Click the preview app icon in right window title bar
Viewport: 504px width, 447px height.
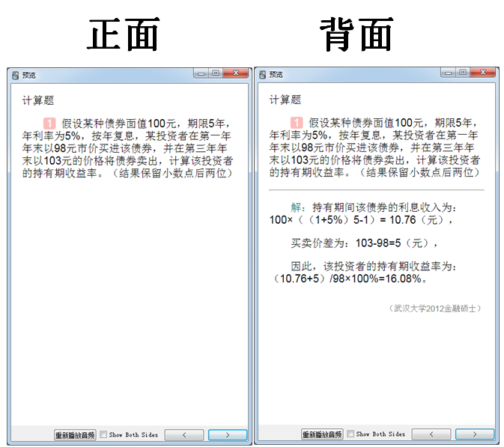(263, 75)
